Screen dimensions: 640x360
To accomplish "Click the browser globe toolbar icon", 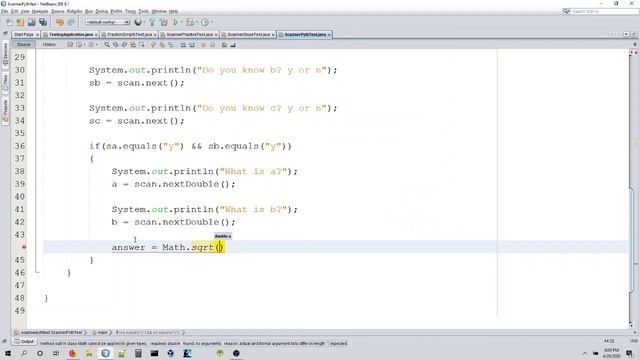I will 138,22.
